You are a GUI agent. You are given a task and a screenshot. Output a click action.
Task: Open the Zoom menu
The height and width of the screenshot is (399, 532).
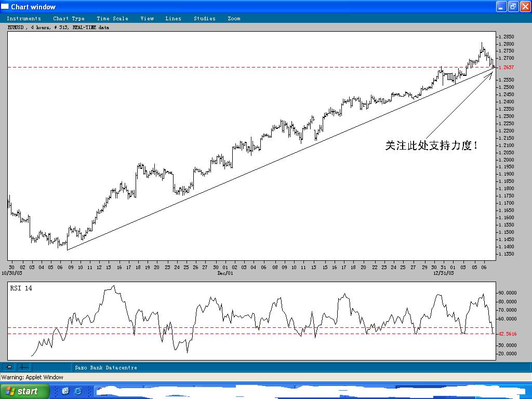click(234, 19)
